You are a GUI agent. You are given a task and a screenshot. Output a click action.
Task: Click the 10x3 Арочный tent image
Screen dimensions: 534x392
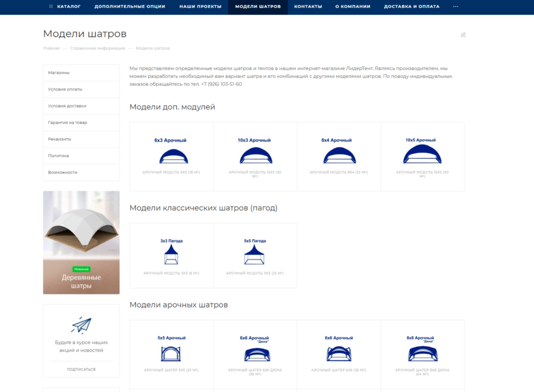(255, 151)
